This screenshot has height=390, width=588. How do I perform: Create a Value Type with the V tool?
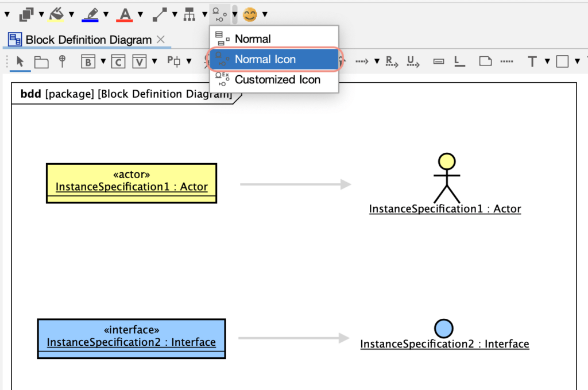pyautogui.click(x=139, y=61)
